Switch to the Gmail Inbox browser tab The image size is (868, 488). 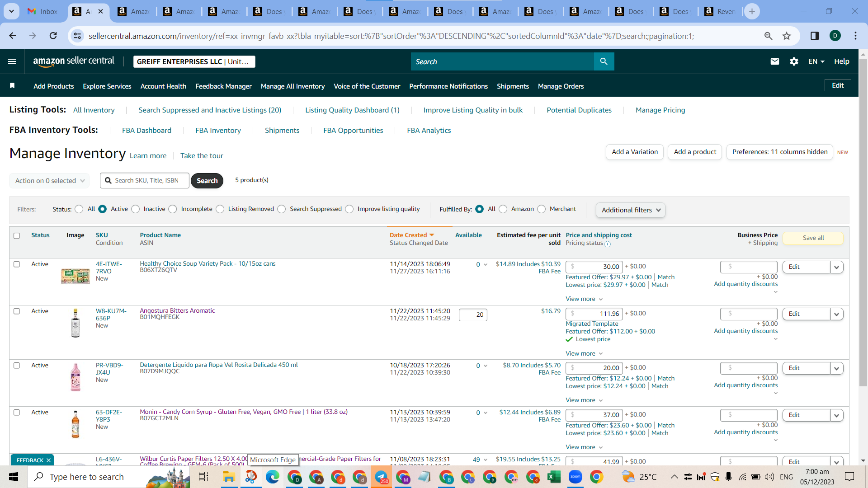[43, 11]
